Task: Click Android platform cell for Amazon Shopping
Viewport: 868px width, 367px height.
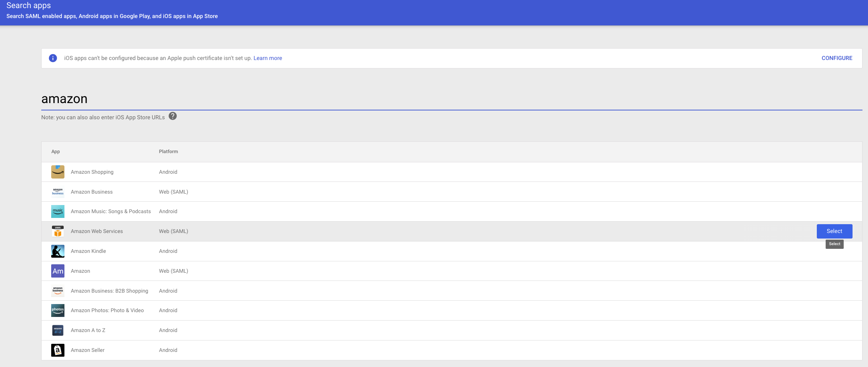Action: 168,172
